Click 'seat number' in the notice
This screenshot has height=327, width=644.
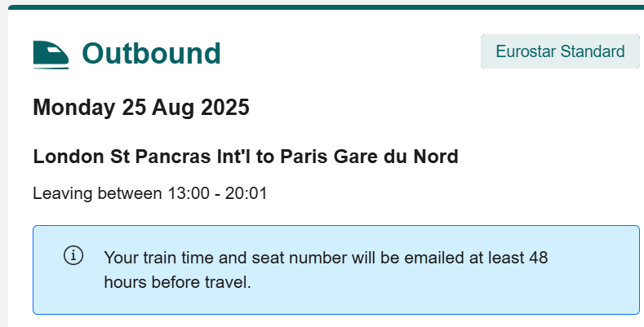click(298, 259)
